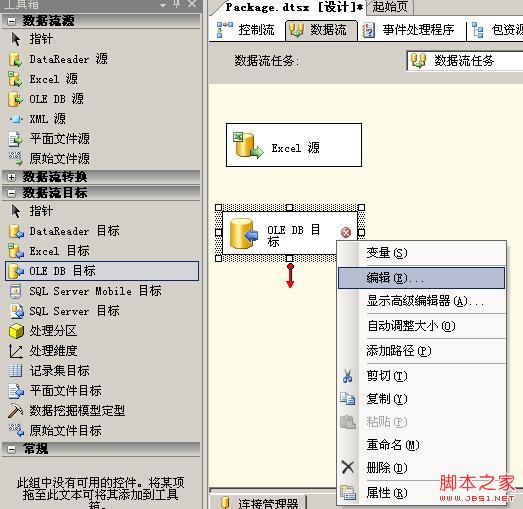
Task: Click the 处理分区 cube icon
Action: pyautogui.click(x=16, y=331)
